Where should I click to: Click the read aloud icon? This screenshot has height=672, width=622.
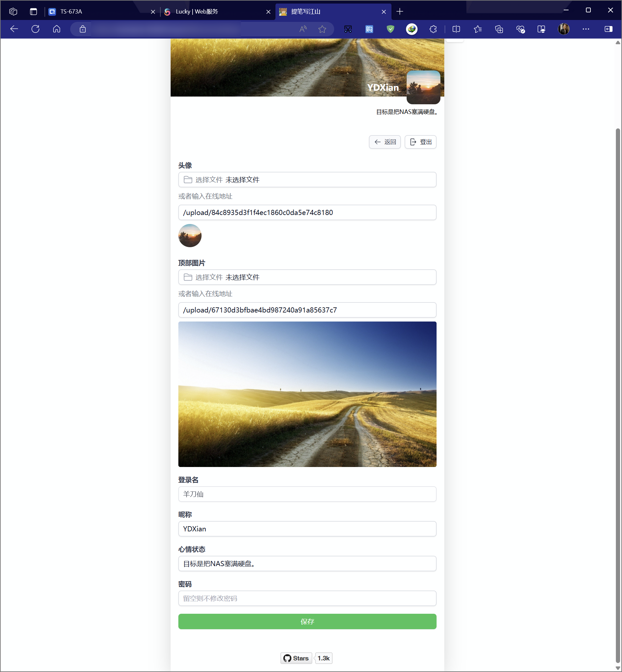point(303,29)
